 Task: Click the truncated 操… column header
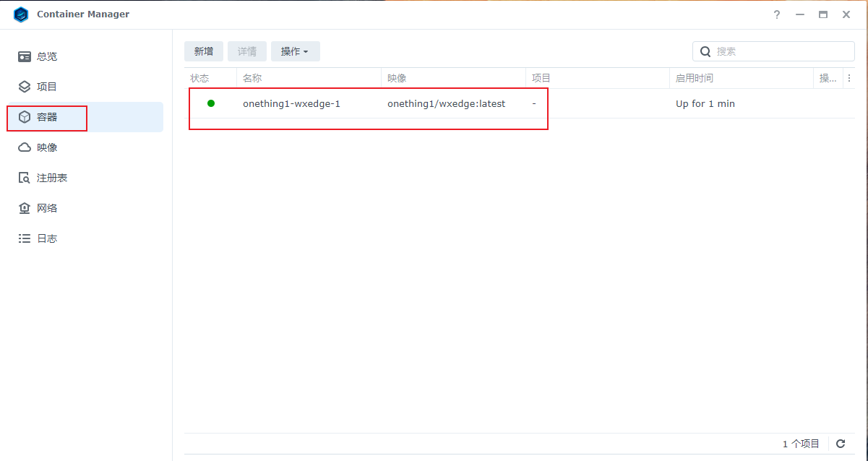coord(828,78)
